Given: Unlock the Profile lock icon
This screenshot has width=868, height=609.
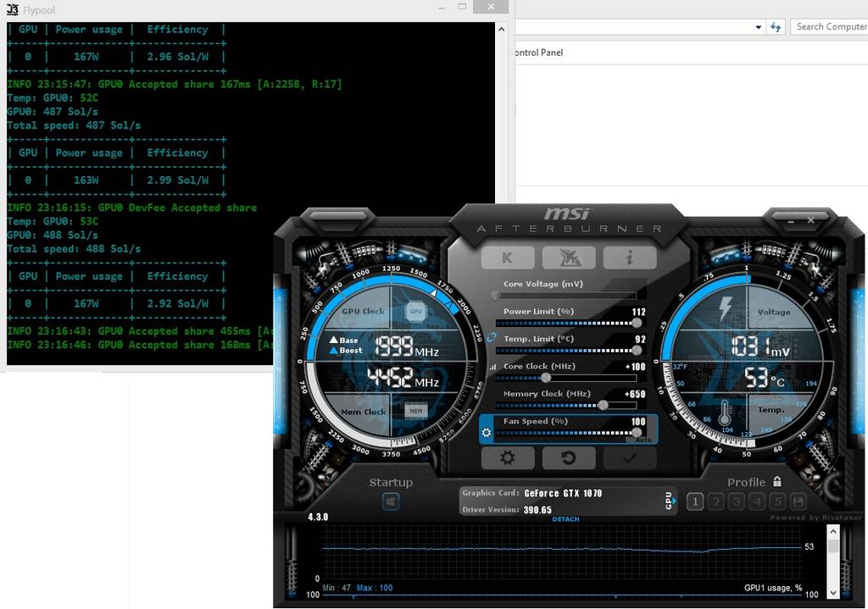Looking at the screenshot, I should coord(777,482).
